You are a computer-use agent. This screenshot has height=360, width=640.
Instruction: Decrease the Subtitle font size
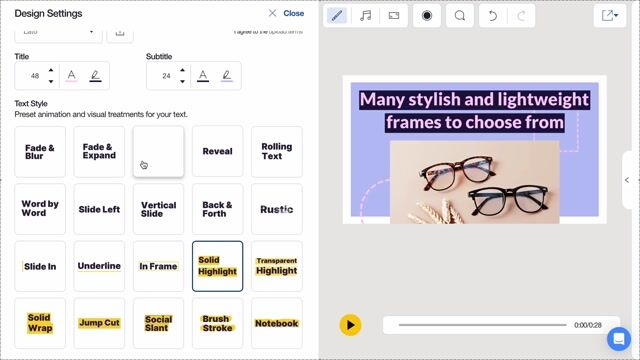[182, 81]
